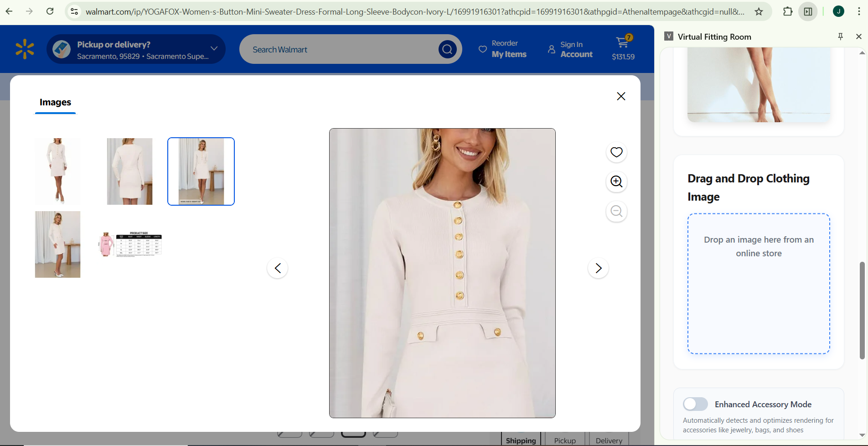
Task: Close the Images viewer modal
Action: coord(621,96)
